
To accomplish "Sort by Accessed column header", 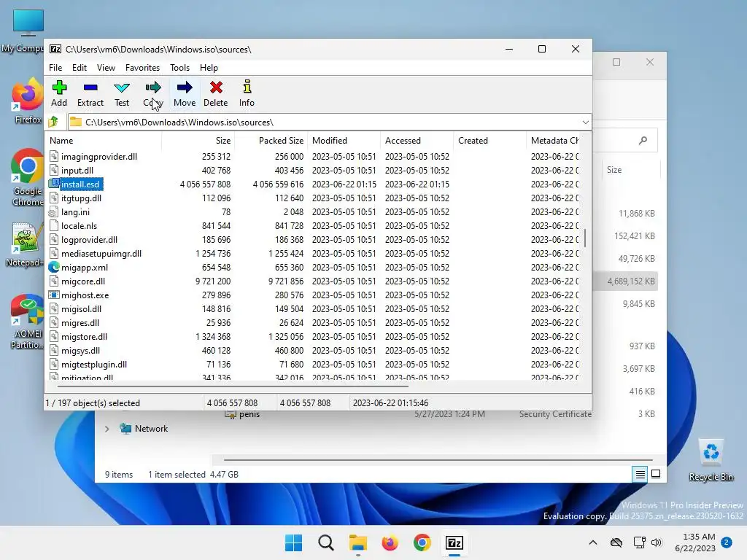I will pyautogui.click(x=417, y=141).
